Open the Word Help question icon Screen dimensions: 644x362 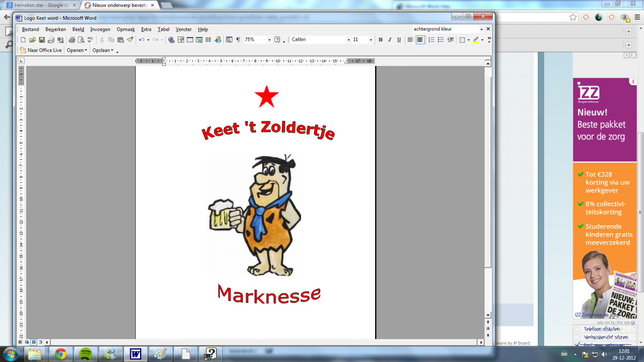click(277, 40)
